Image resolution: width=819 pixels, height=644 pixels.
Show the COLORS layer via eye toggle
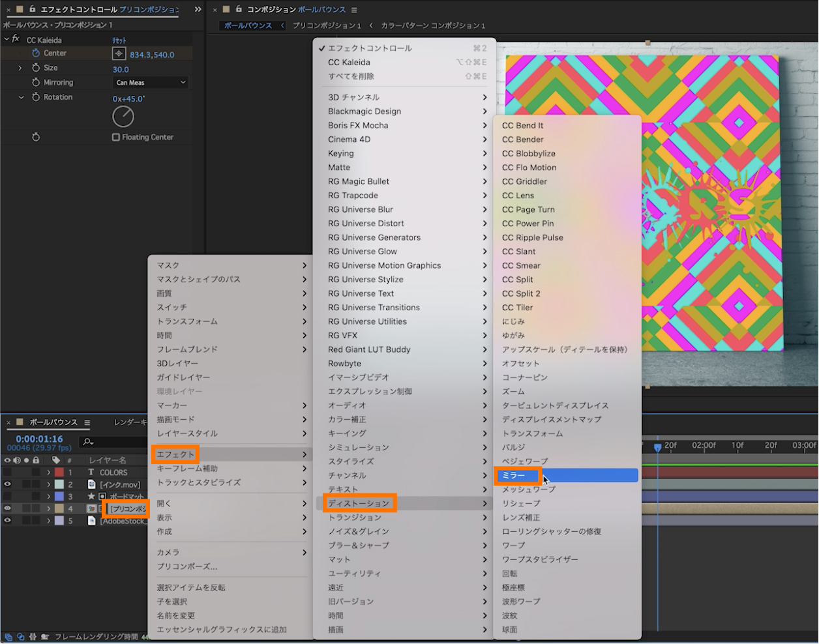(7, 472)
